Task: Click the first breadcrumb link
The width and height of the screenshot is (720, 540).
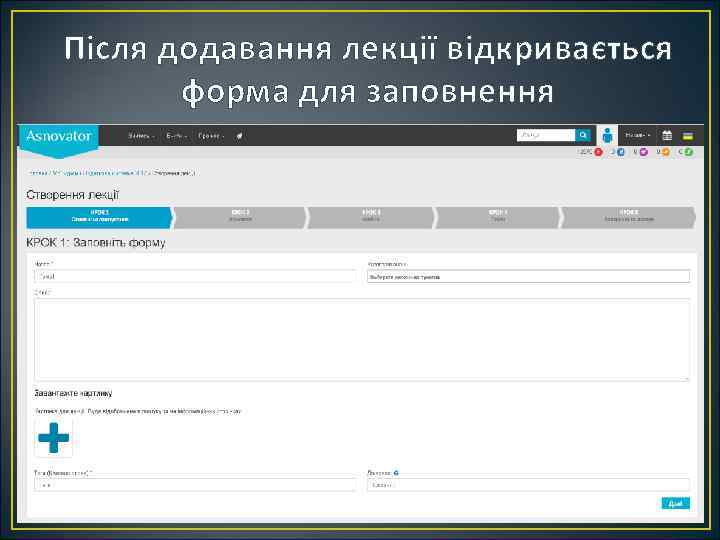Action: pyautogui.click(x=37, y=173)
